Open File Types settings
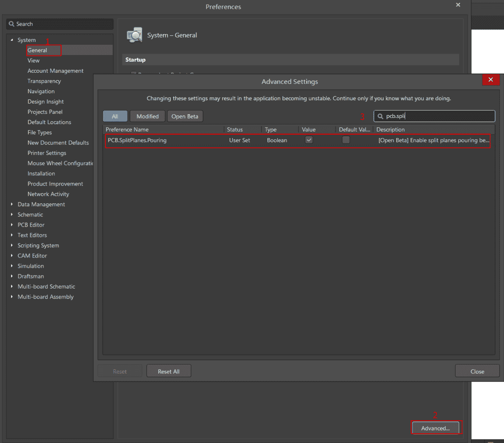Screen dimensions: 504x443 pos(40,132)
